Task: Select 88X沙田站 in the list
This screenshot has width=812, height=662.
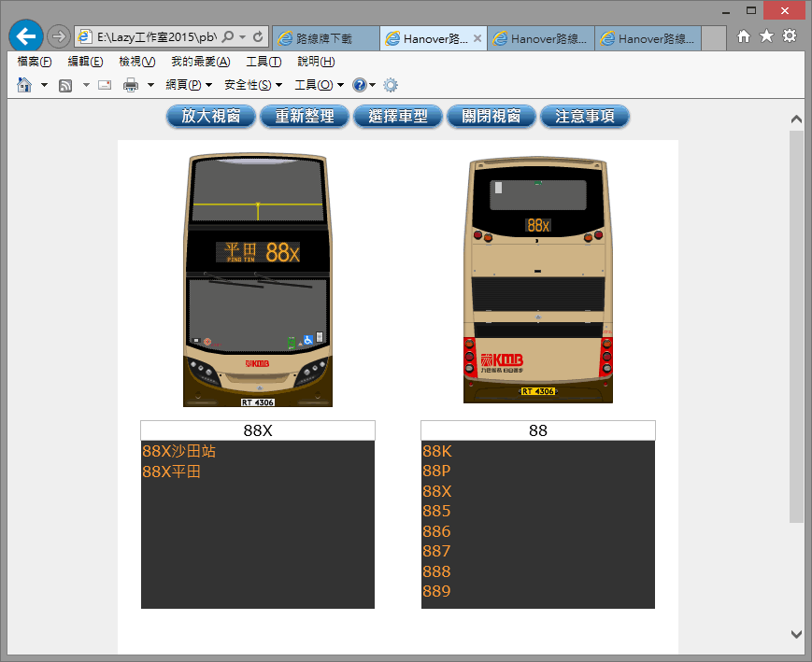Action: click(179, 451)
